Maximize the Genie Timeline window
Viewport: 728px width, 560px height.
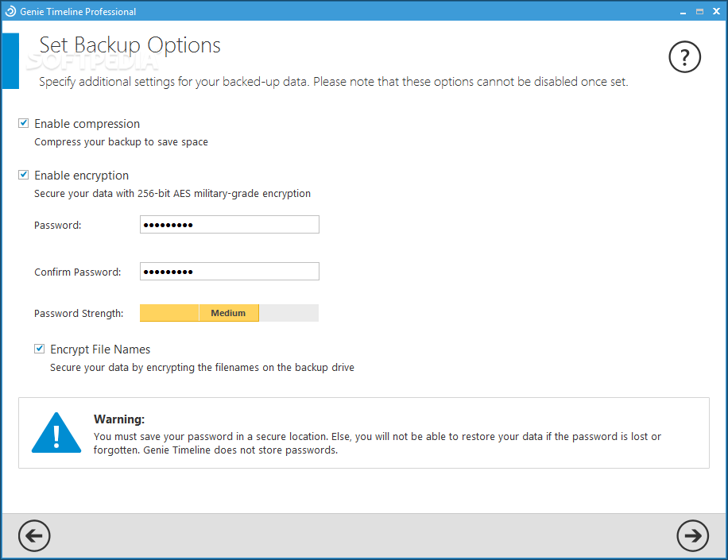click(x=699, y=12)
